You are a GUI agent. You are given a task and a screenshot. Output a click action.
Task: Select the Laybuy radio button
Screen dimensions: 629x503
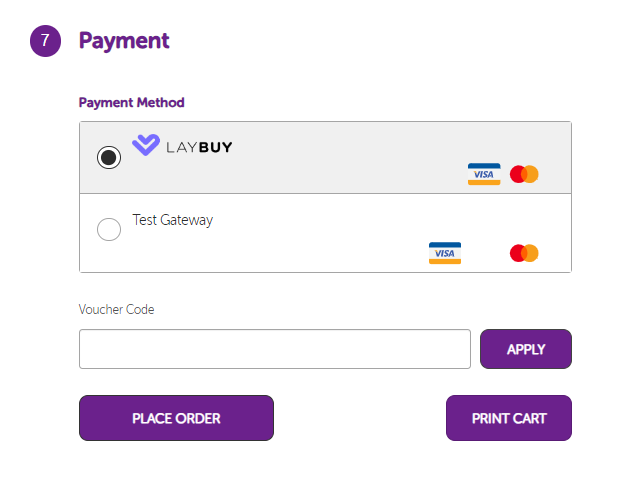pos(109,157)
